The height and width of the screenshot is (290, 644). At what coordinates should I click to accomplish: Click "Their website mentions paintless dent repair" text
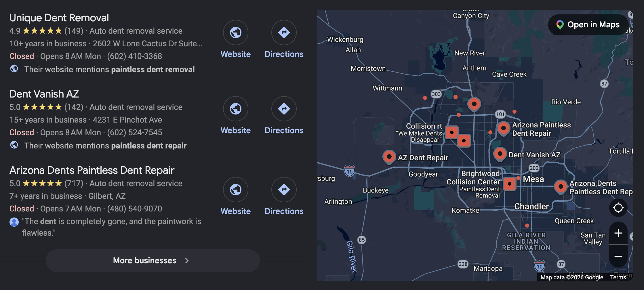[105, 146]
